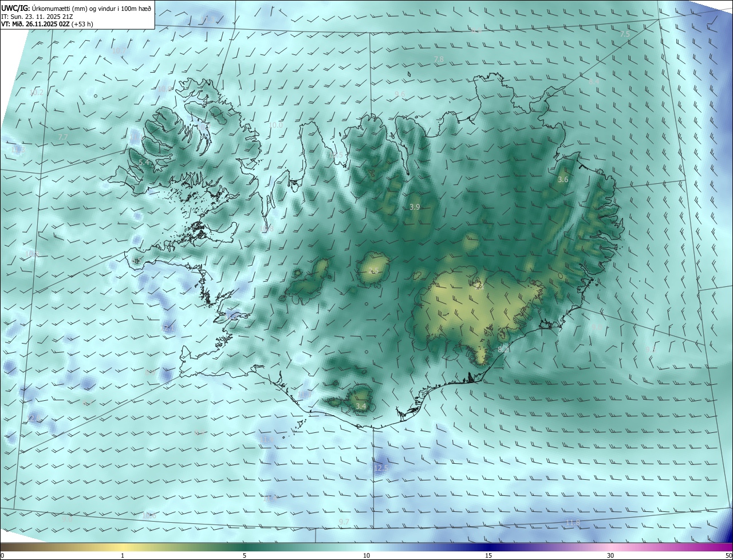
Task: Click the map value label "3.9"
Action: pyautogui.click(x=415, y=207)
